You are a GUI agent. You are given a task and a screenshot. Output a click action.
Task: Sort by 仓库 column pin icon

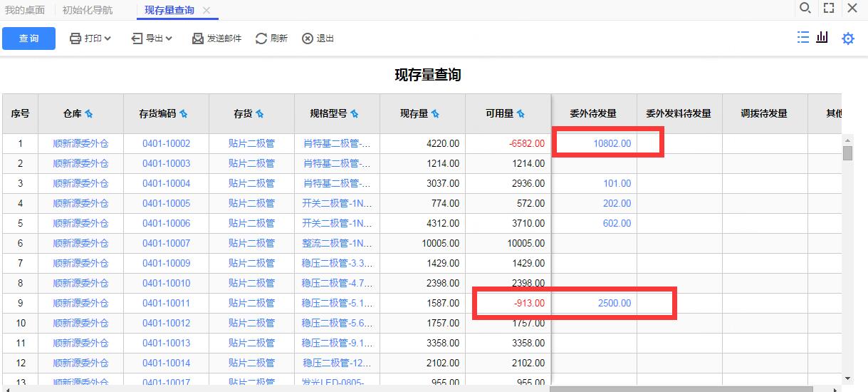click(x=89, y=114)
